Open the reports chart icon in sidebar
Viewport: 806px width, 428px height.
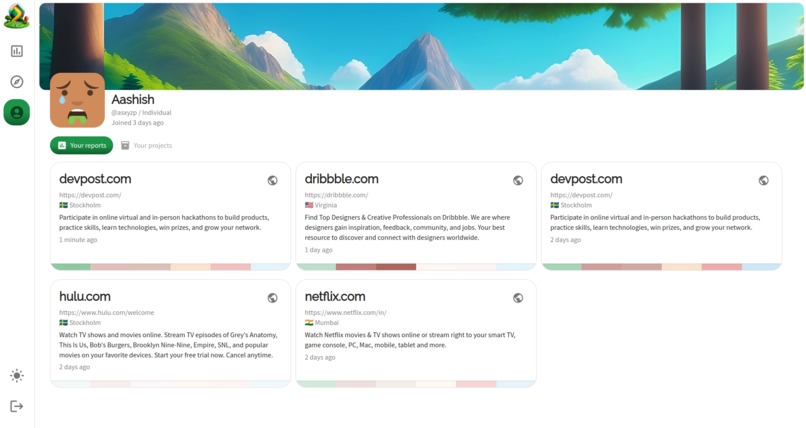16,51
